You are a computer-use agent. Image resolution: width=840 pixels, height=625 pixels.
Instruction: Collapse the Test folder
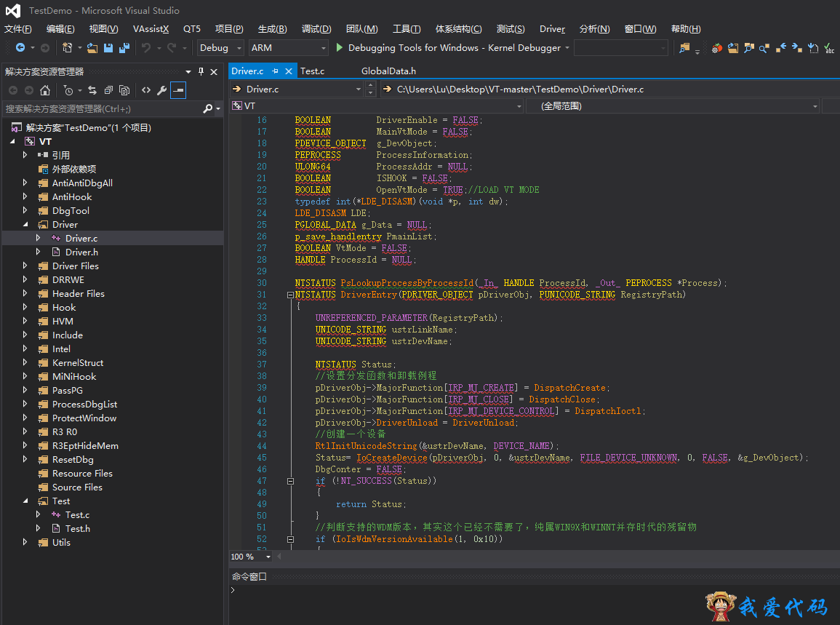[25, 501]
